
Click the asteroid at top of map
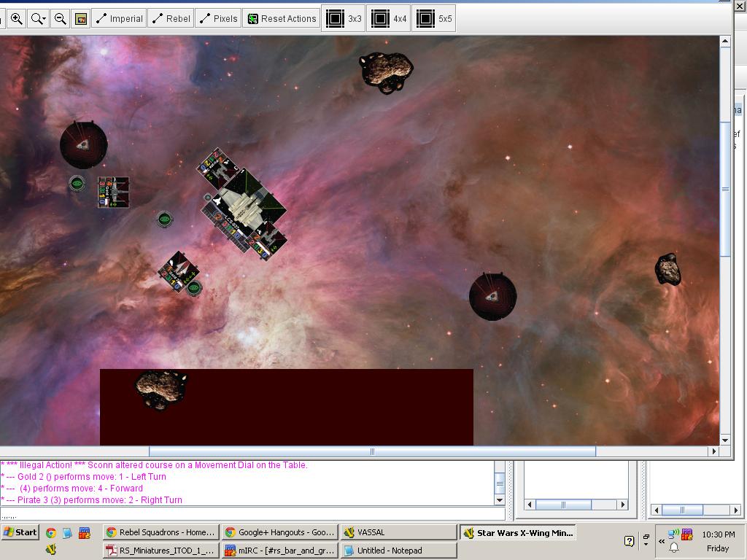point(386,71)
